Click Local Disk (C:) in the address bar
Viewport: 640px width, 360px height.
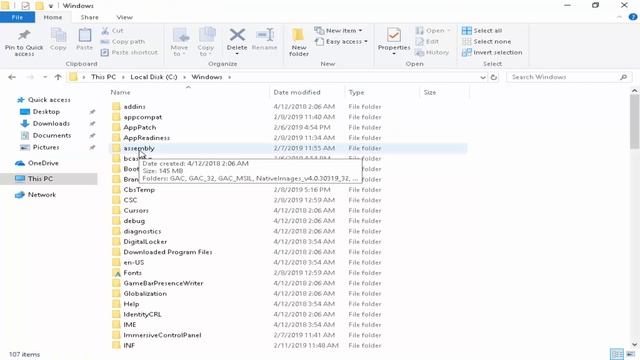click(154, 77)
